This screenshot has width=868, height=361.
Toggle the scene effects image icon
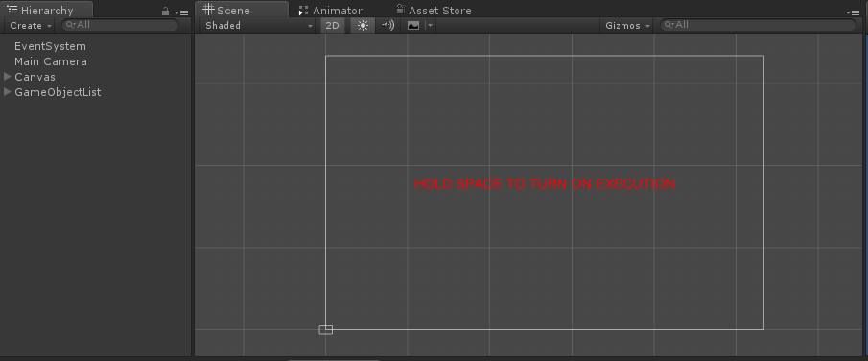coord(413,26)
